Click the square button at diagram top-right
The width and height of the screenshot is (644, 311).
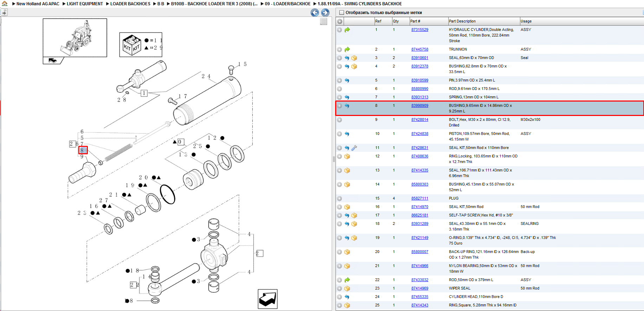(324, 21)
